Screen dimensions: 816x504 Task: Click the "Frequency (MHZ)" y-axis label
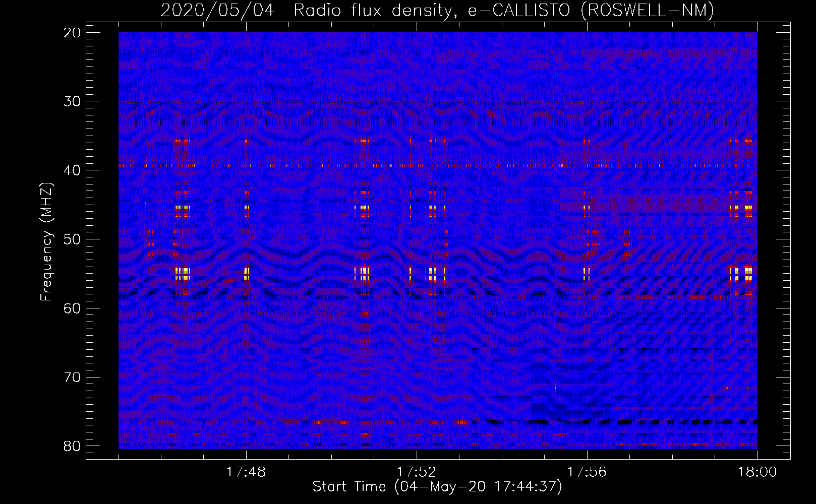click(46, 242)
